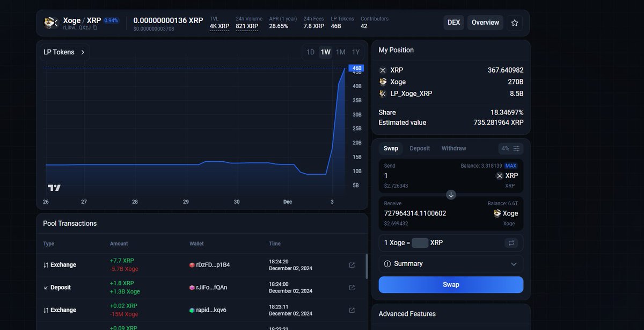Click the rDzFD...p1B4 wallet avatar cube

[x=192, y=265]
